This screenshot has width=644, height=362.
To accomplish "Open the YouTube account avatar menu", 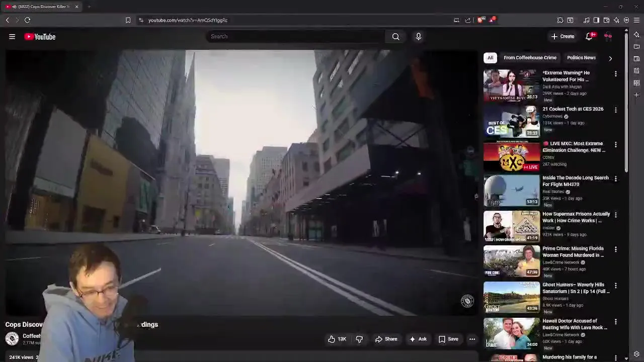I will click(x=608, y=36).
